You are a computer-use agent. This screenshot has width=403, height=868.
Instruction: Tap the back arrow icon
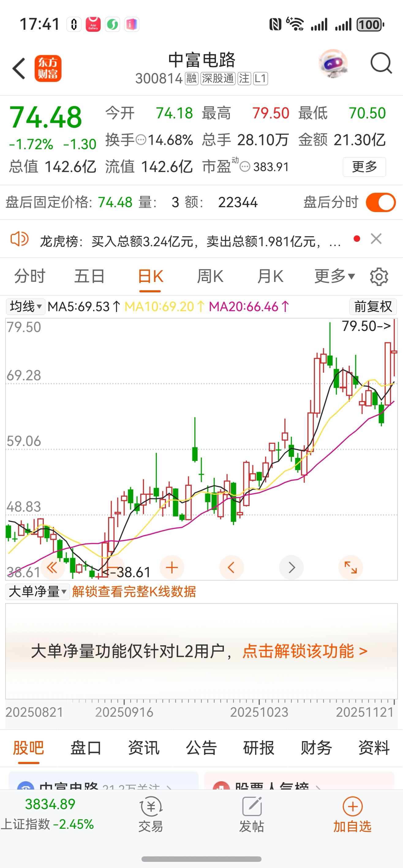pyautogui.click(x=19, y=68)
